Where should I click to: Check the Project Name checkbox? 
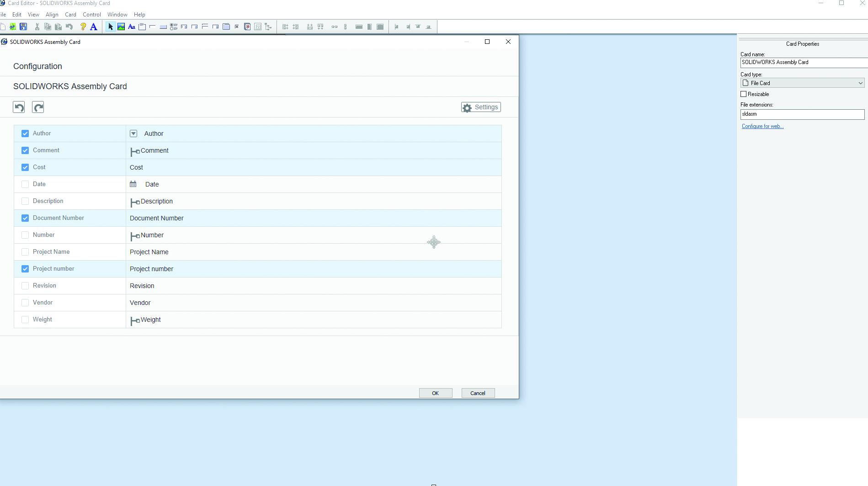coord(25,252)
